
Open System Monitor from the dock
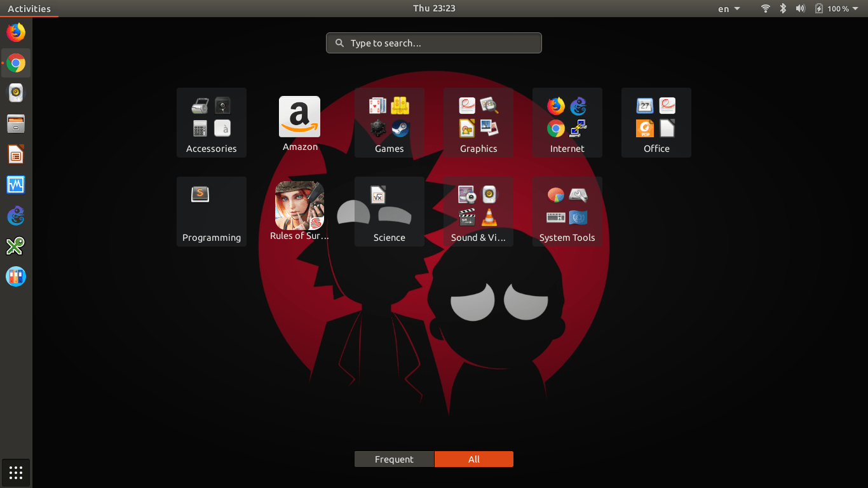click(16, 185)
